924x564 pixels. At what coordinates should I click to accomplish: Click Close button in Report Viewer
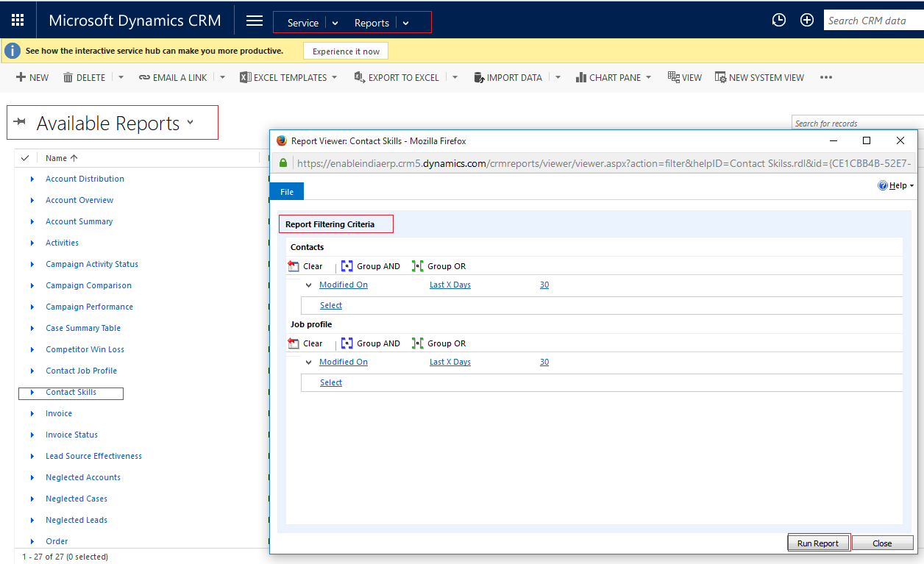882,543
